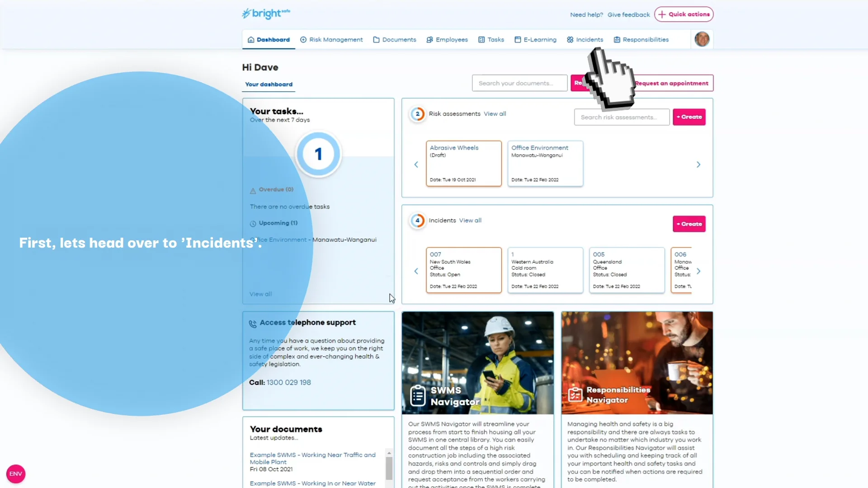Go to Risk Management

click(x=331, y=40)
